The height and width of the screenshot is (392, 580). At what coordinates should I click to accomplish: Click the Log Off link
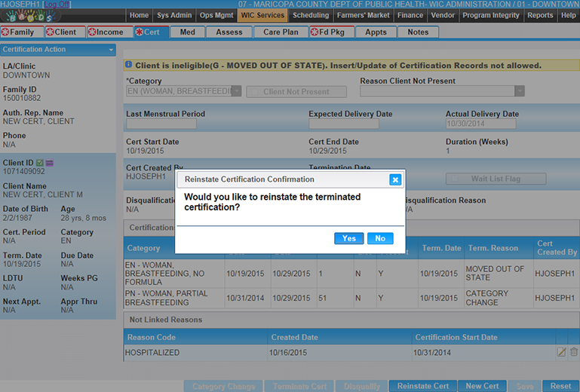pyautogui.click(x=57, y=5)
